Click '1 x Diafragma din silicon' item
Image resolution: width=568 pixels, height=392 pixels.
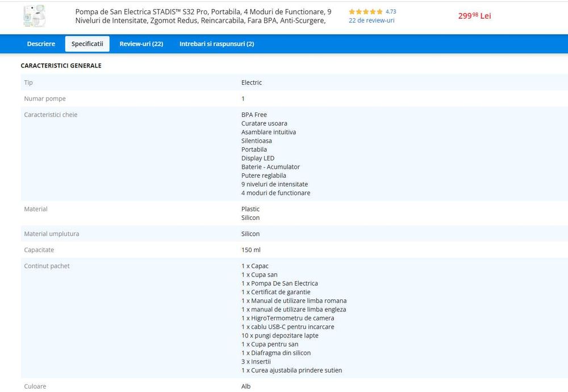click(276, 352)
